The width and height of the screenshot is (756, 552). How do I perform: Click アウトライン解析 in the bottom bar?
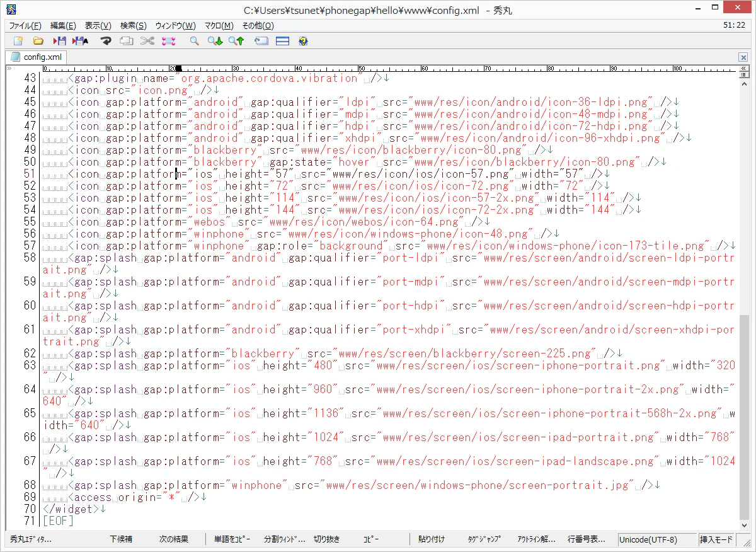(x=537, y=539)
